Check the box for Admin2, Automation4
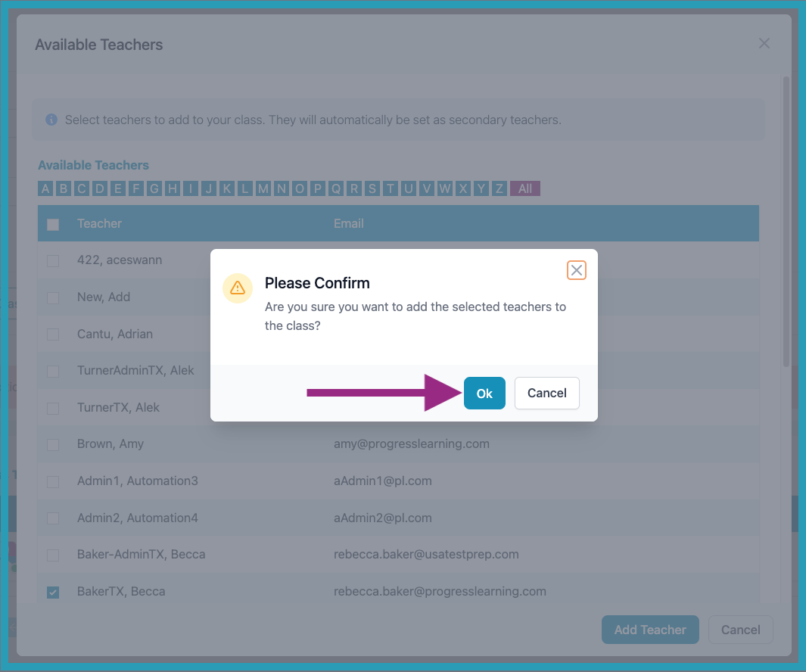 tap(53, 518)
